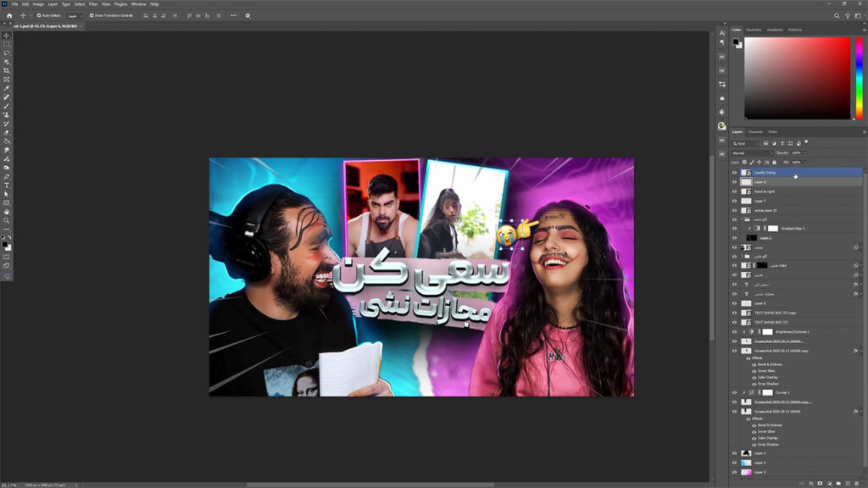868x488 pixels.
Task: Open the Filter menu
Action: tap(92, 4)
